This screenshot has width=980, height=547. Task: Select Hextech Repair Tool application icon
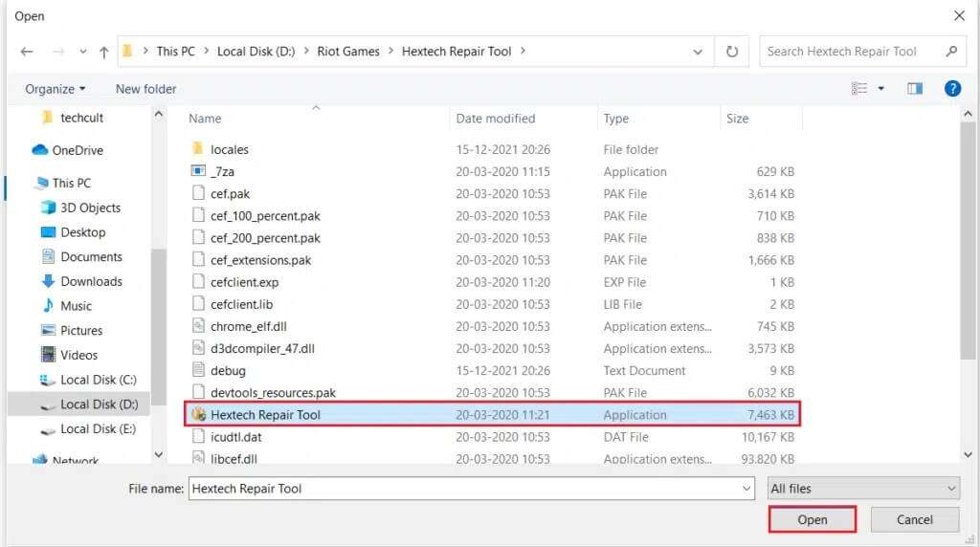tap(199, 414)
